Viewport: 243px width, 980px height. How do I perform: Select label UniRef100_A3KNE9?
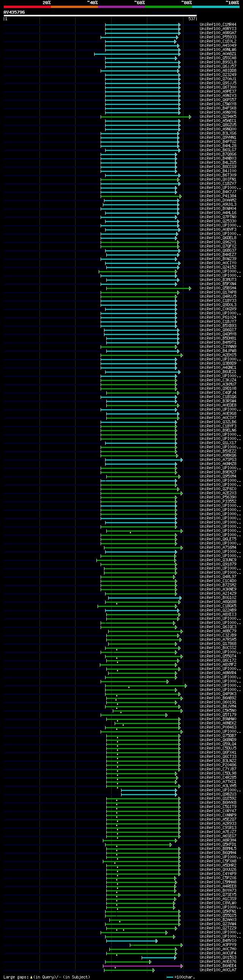coord(218,589)
